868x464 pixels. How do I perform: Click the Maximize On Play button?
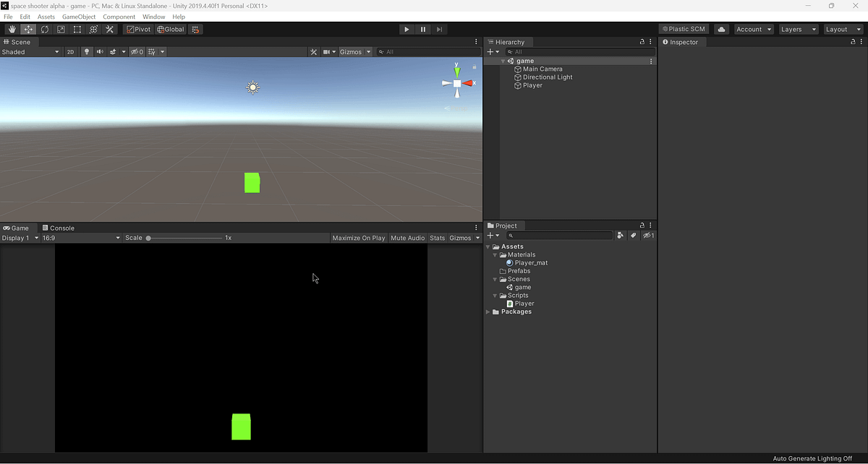coord(358,237)
